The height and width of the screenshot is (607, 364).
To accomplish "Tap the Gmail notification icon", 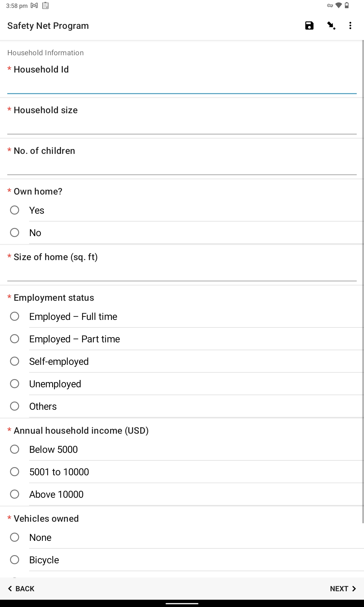I will [x=34, y=6].
